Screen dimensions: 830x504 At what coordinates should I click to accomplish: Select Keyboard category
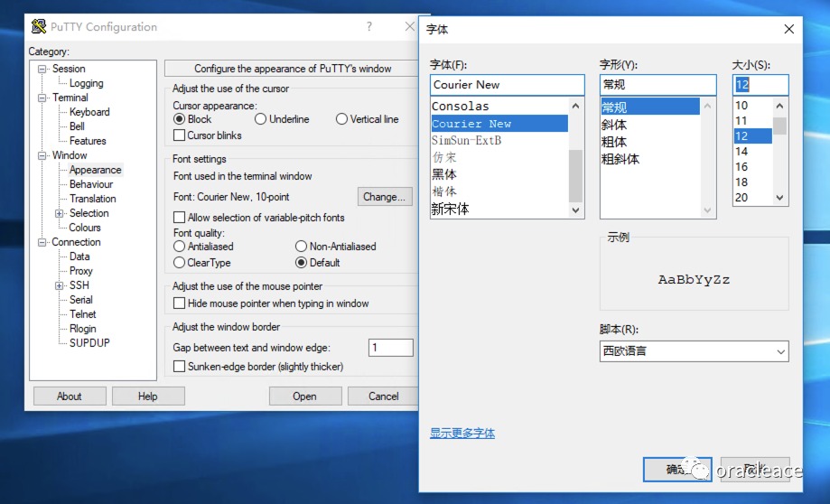pos(89,112)
